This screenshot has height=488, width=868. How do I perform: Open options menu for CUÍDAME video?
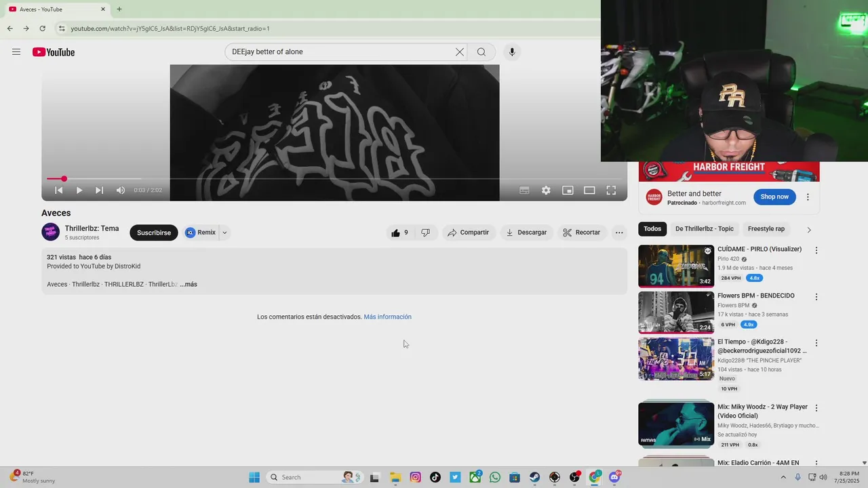(x=816, y=250)
